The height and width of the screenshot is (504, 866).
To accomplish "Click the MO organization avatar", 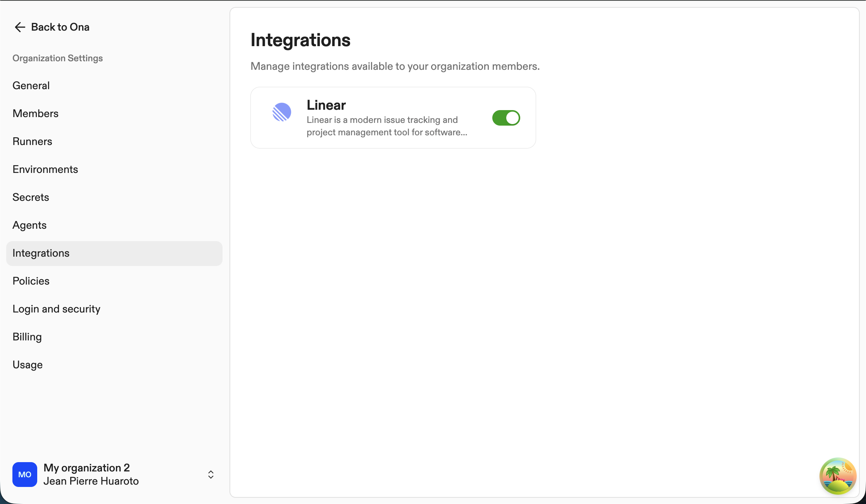I will 24,474.
